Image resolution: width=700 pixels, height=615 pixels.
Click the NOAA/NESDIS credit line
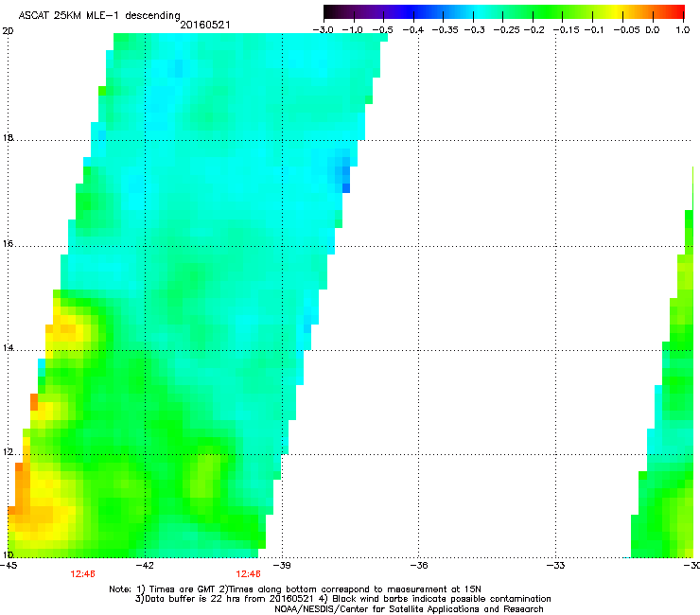(409, 609)
